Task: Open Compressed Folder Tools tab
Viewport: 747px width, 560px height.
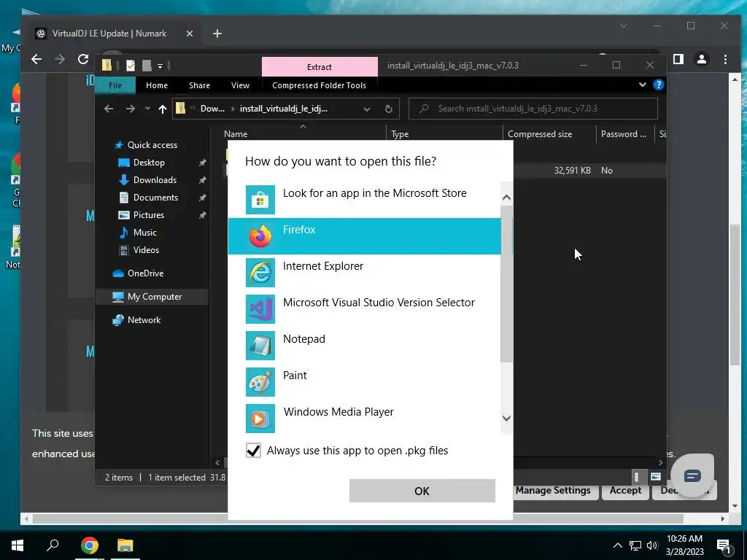Action: [320, 85]
